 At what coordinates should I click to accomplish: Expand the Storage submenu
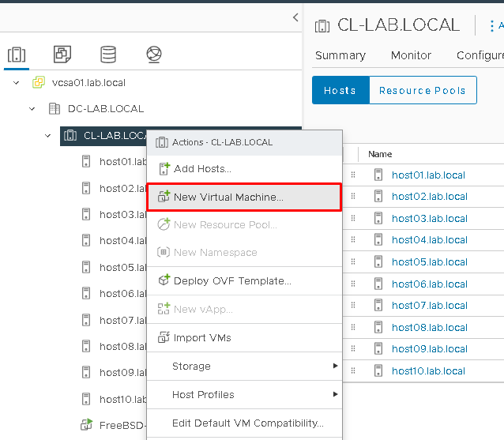point(335,366)
